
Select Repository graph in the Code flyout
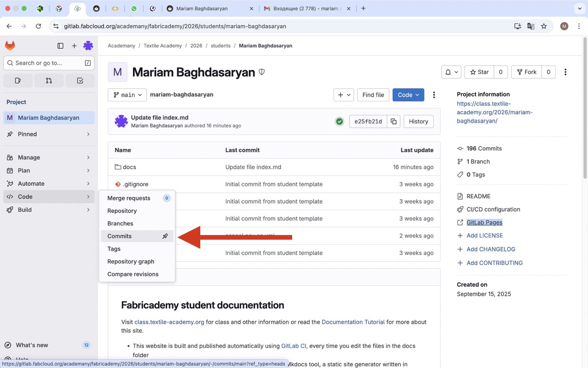(x=130, y=261)
